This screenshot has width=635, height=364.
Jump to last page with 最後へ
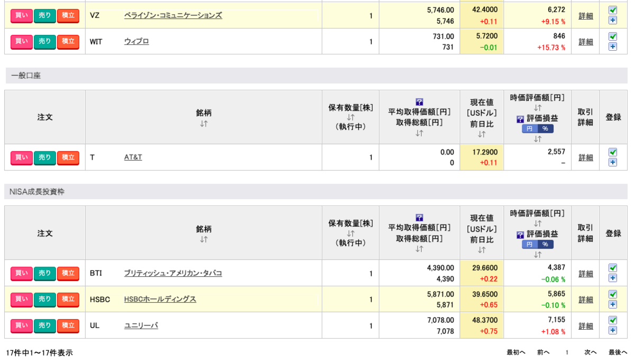[x=618, y=352]
